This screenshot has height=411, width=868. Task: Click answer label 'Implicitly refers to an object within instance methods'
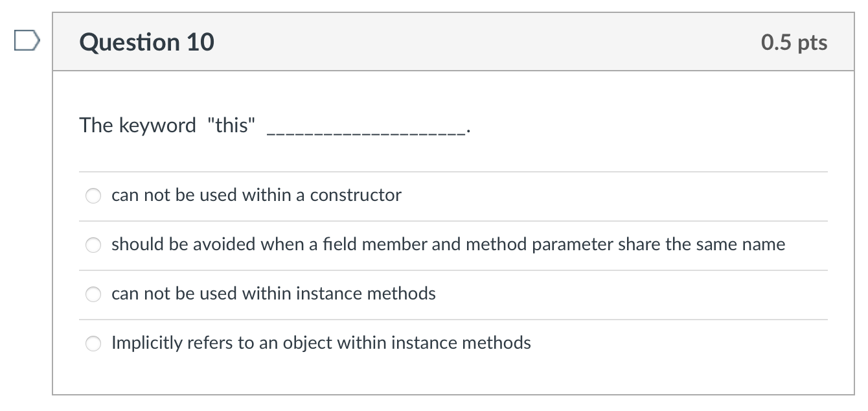[321, 343]
